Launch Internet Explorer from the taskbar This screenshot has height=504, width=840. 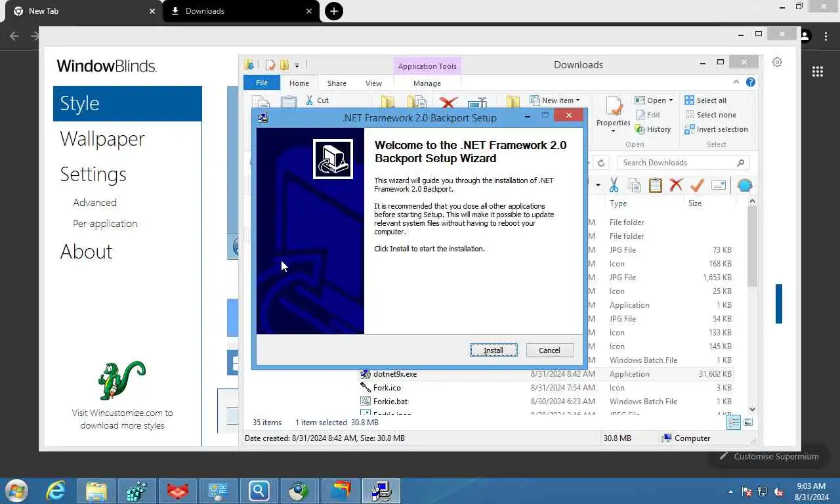[55, 491]
